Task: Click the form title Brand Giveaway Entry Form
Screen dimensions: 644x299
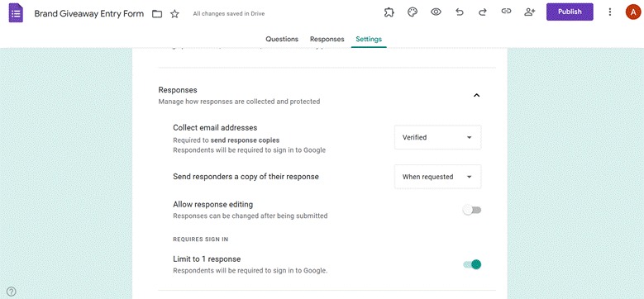Action: 89,13
